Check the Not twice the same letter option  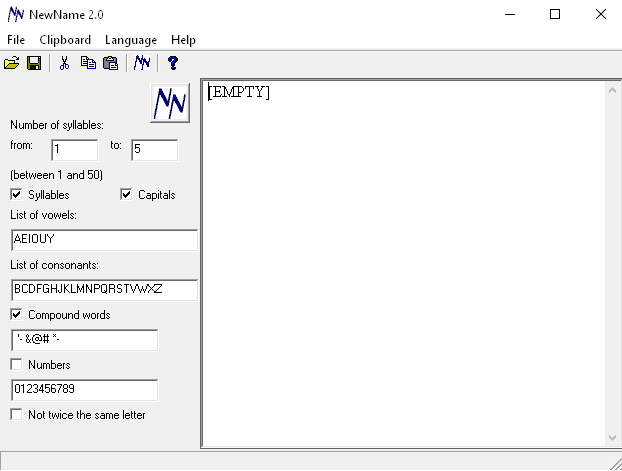(x=16, y=415)
